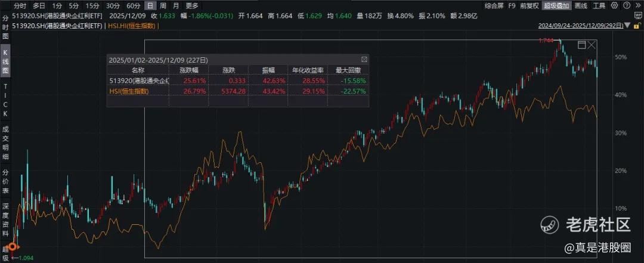This screenshot has height=263, width=644.
Task: Click the F9 button
Action: pos(512,6)
